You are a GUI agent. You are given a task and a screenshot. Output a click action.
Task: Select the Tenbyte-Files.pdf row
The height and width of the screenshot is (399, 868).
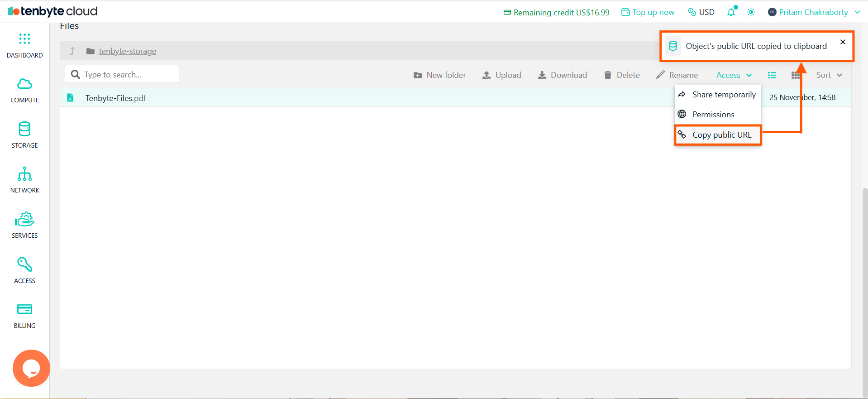coord(455,97)
